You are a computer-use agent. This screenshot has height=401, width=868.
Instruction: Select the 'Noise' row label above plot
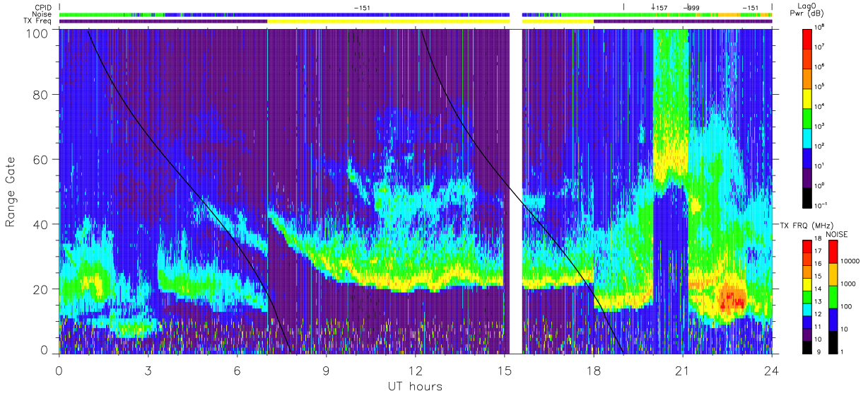coord(42,14)
